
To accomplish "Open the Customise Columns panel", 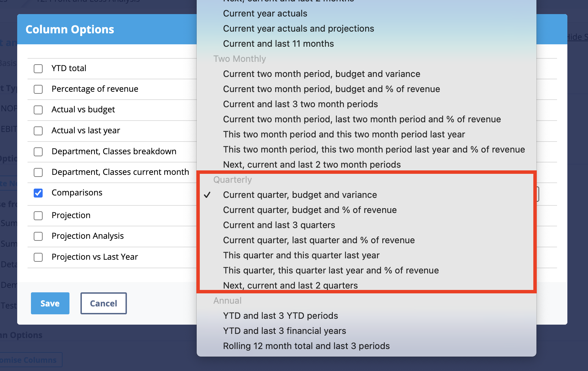I will click(28, 360).
